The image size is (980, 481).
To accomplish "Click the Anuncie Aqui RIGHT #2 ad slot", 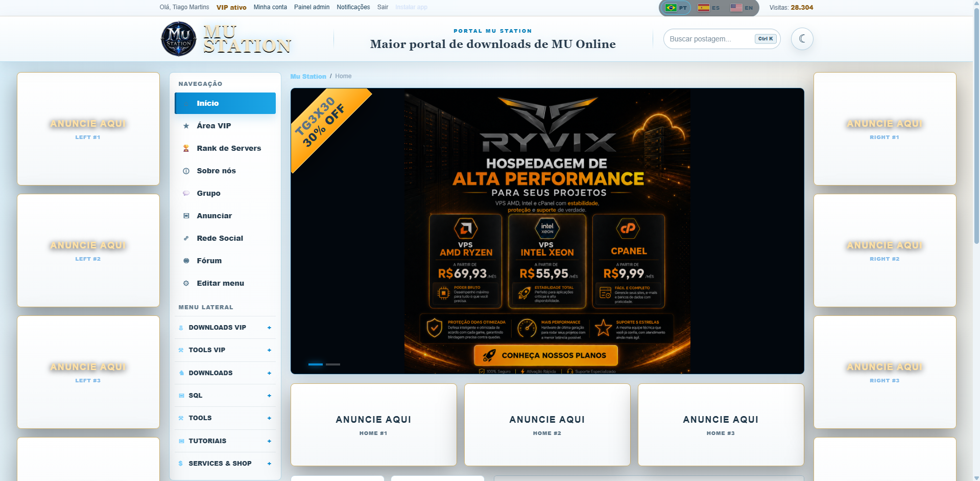I will point(885,250).
